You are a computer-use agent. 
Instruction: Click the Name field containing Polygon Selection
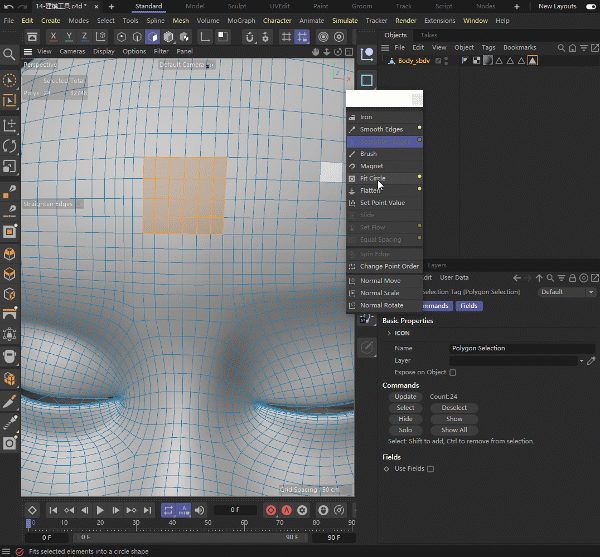click(x=500, y=348)
